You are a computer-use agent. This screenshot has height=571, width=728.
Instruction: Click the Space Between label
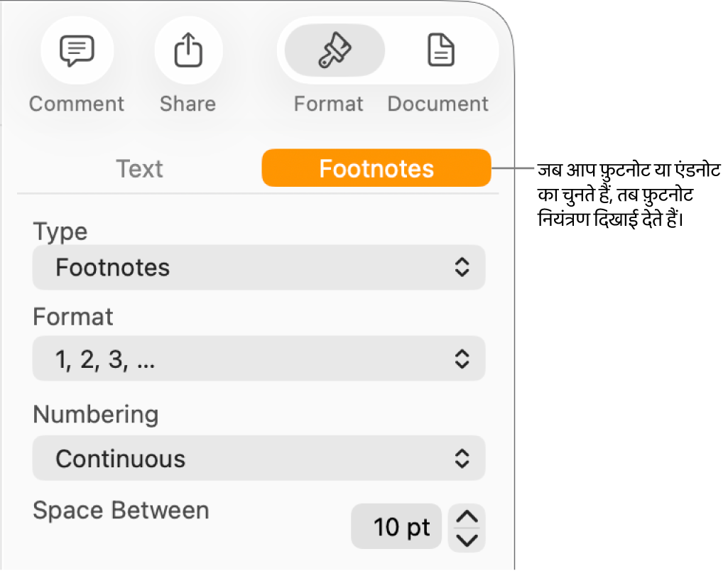[121, 510]
